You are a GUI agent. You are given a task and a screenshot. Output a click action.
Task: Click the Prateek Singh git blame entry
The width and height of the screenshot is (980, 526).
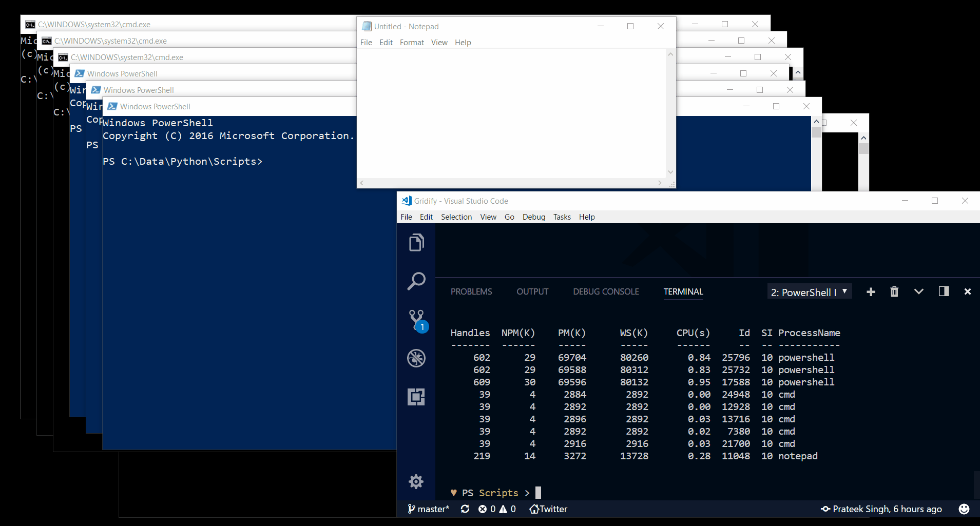tap(881, 509)
